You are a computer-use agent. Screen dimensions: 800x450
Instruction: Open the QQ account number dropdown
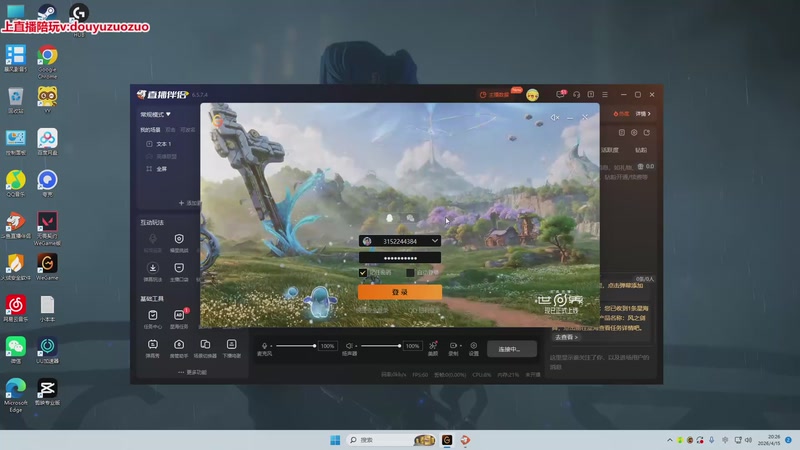(435, 241)
